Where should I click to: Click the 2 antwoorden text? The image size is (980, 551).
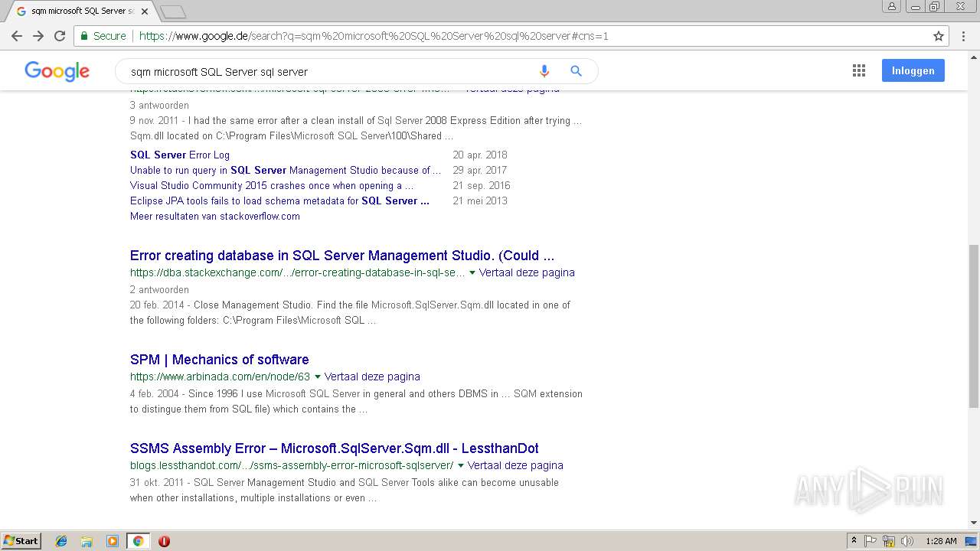[x=159, y=289]
